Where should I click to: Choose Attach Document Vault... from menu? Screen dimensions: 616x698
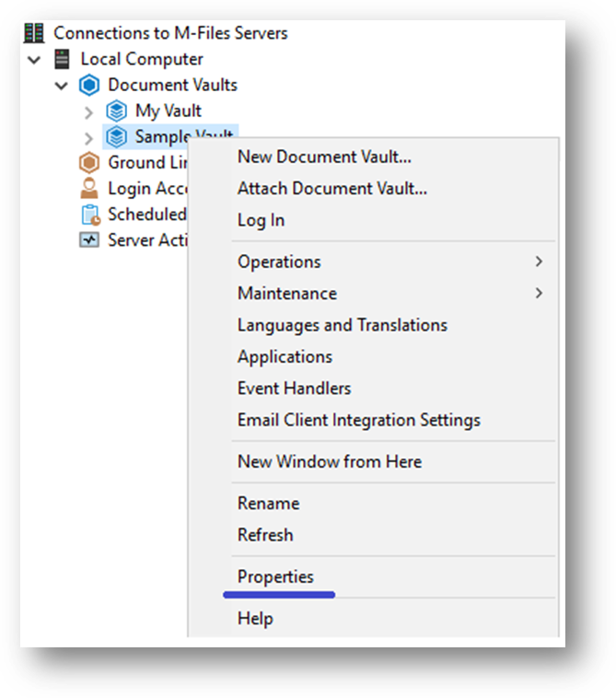click(332, 188)
